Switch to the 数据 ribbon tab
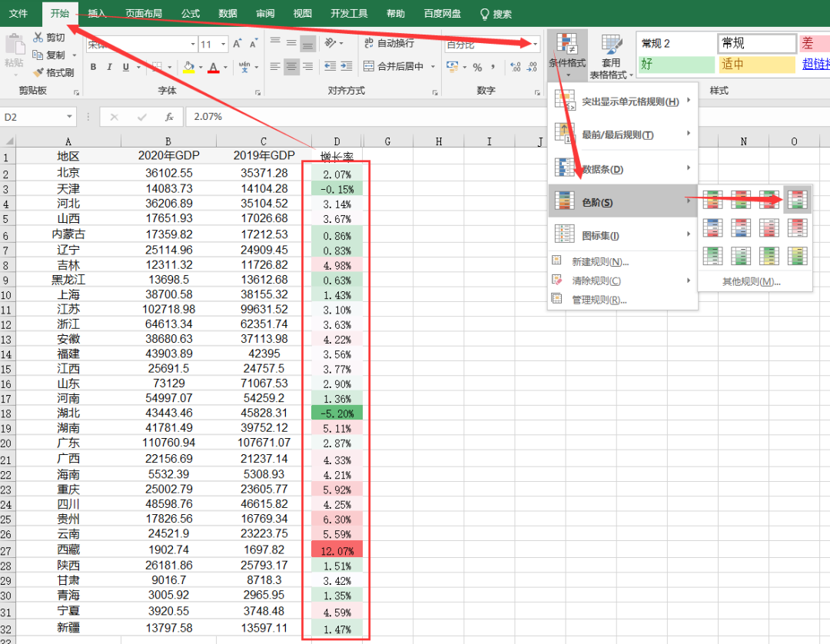 227,13
